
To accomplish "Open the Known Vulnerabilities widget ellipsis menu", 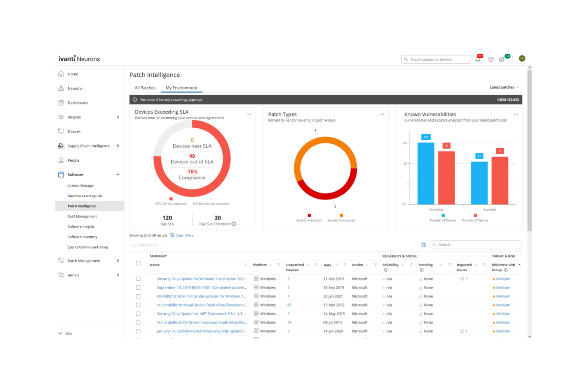I will pyautogui.click(x=516, y=114).
